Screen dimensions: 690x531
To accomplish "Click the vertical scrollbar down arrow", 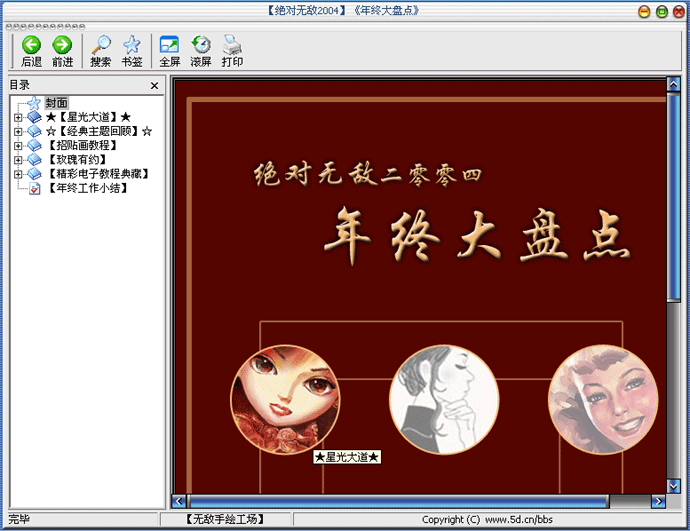I will [x=673, y=486].
